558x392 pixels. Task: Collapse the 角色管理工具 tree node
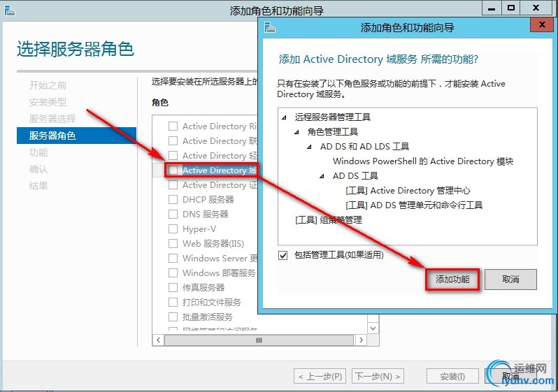tap(296, 132)
